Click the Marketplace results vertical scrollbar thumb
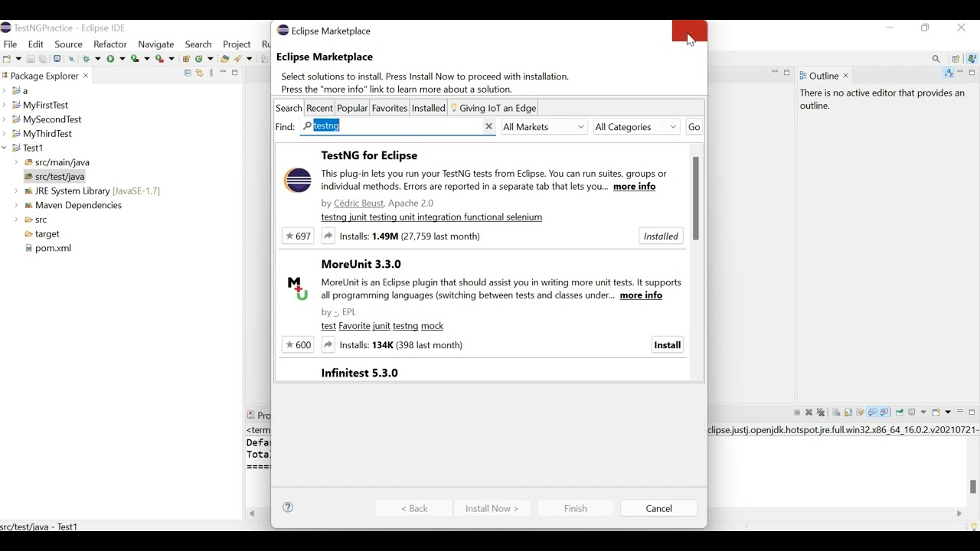980x551 pixels. point(696,199)
